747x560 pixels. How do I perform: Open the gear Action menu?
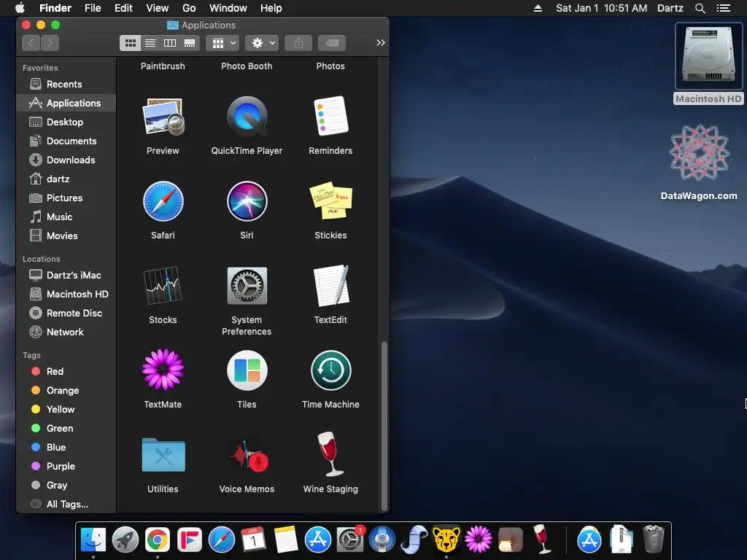[x=262, y=43]
